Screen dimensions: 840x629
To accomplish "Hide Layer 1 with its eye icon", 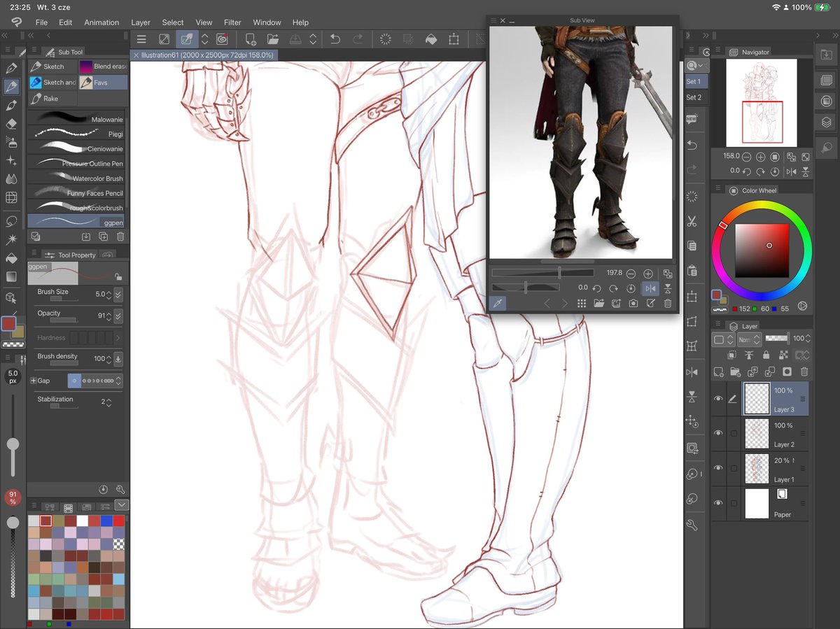I will [x=718, y=469].
